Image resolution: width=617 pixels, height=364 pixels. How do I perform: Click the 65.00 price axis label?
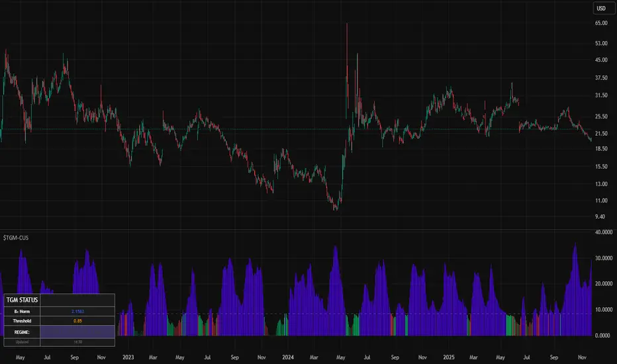[601, 23]
